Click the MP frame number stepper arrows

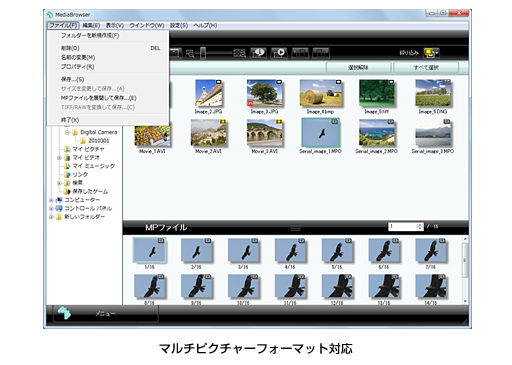point(419,227)
